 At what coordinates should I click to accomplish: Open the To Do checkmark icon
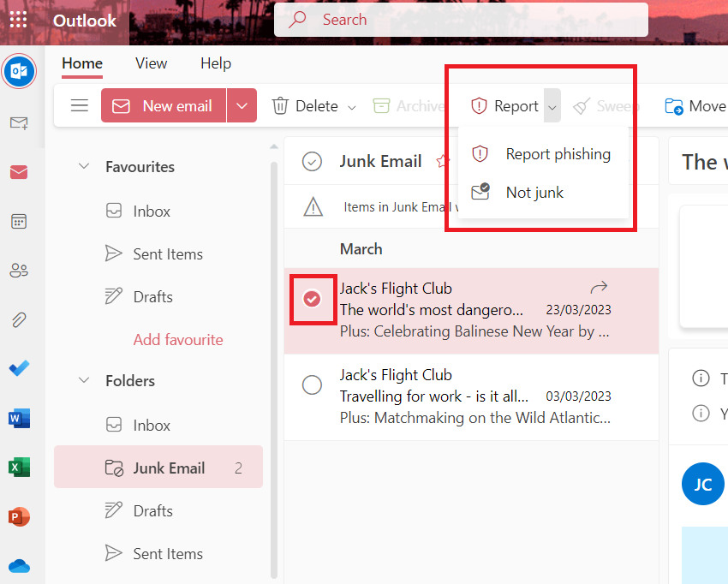(x=19, y=369)
